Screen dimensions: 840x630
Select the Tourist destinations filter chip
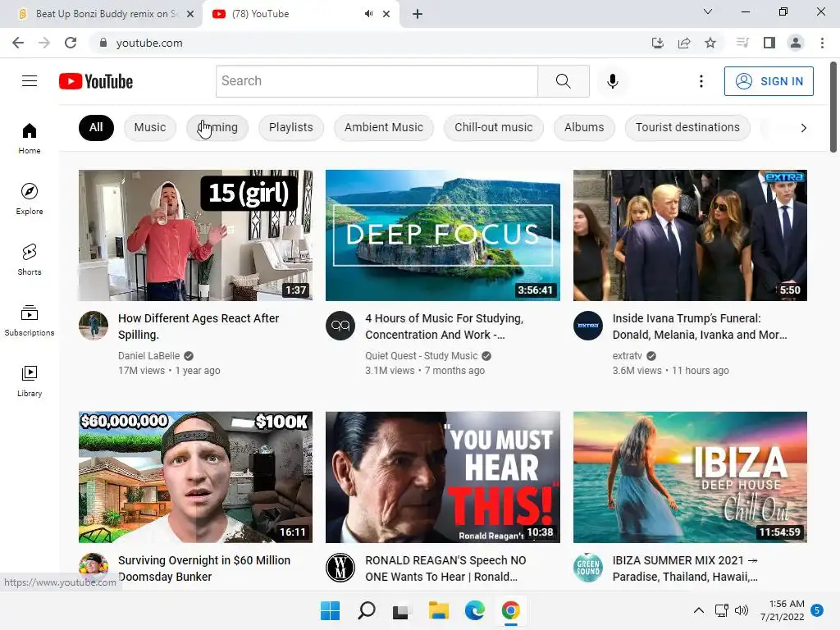pyautogui.click(x=687, y=127)
